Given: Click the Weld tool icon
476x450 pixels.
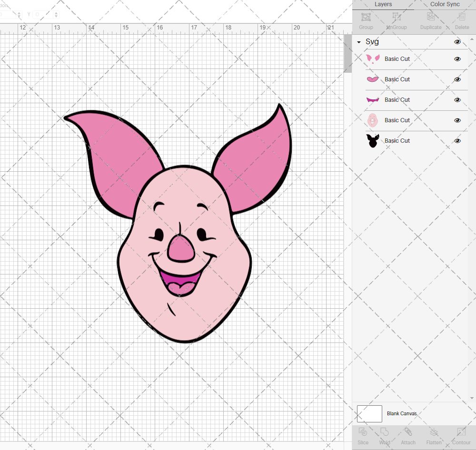Looking at the screenshot, I should coord(384,432).
